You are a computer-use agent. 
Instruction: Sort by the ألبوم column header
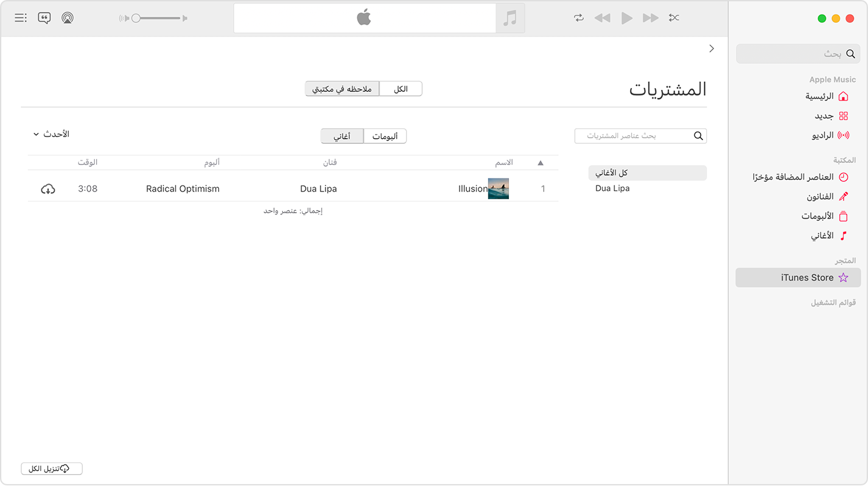212,162
